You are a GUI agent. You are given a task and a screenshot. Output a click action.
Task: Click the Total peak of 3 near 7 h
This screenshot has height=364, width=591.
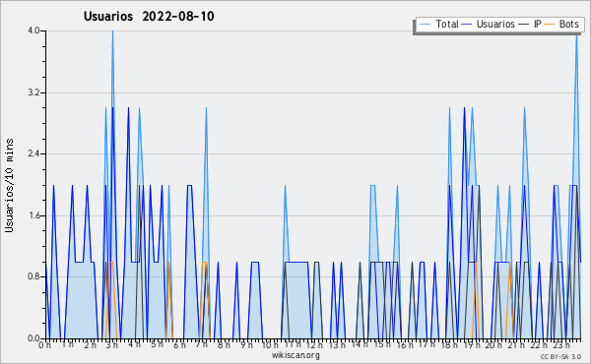(x=206, y=108)
